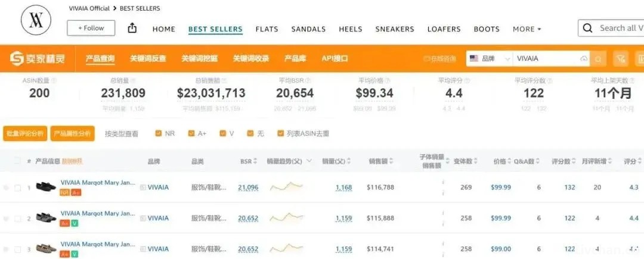Click the help icon next to 平均评分

pyautogui.click(x=467, y=81)
